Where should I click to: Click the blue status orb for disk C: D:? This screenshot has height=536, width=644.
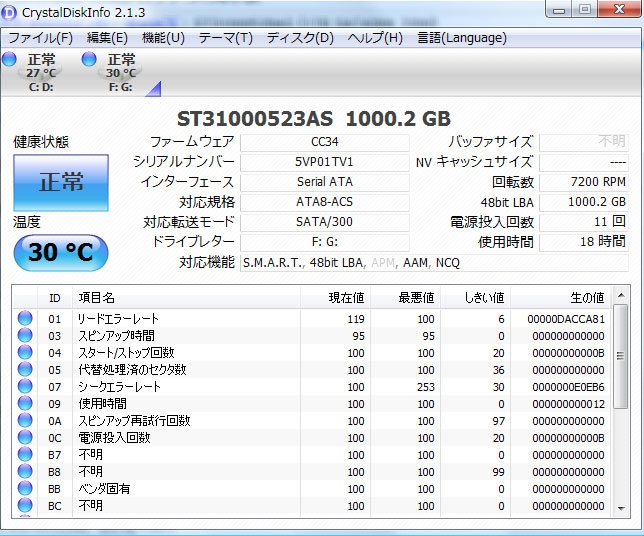pyautogui.click(x=9, y=60)
